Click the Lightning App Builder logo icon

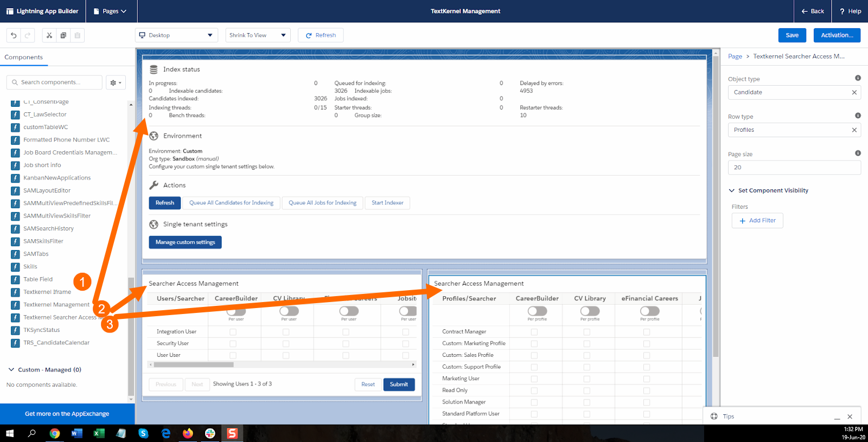pyautogui.click(x=10, y=11)
